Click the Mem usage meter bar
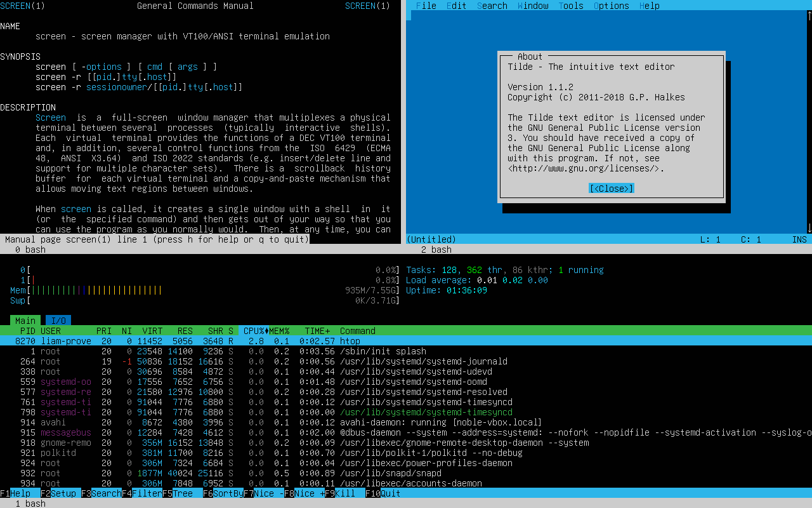This screenshot has height=508, width=812. [x=204, y=290]
